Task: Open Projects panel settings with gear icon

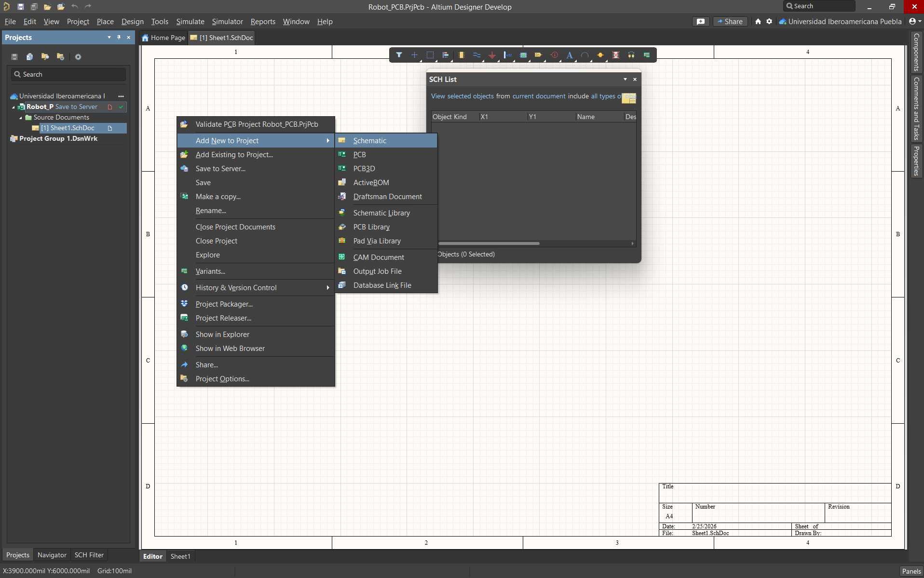Action: pyautogui.click(x=78, y=57)
